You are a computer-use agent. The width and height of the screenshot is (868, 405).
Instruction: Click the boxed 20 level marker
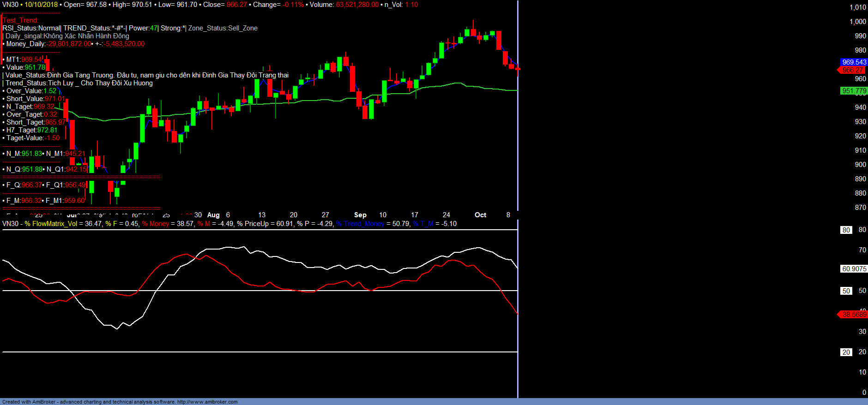pyautogui.click(x=846, y=352)
